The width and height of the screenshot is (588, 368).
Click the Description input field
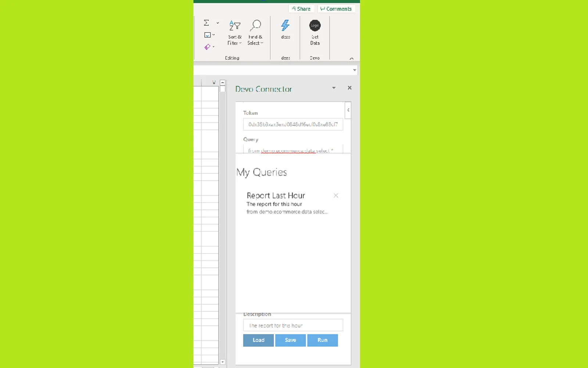[x=293, y=325]
